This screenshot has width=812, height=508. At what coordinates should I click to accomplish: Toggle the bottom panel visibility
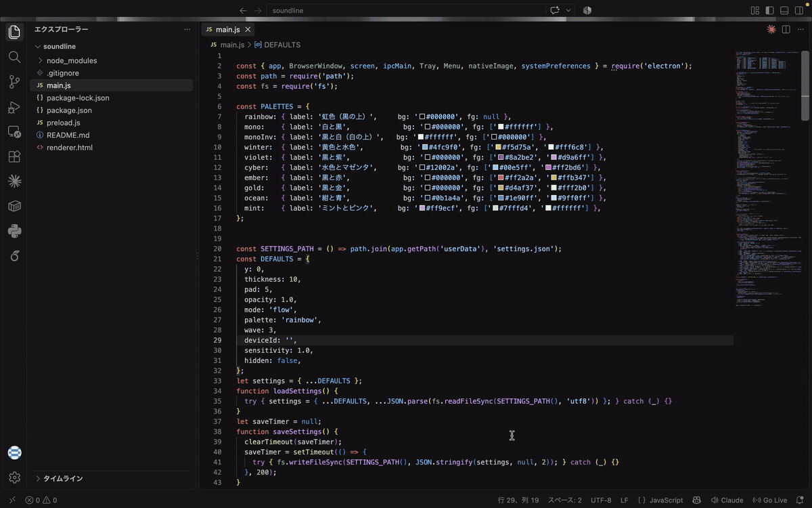[x=785, y=10]
